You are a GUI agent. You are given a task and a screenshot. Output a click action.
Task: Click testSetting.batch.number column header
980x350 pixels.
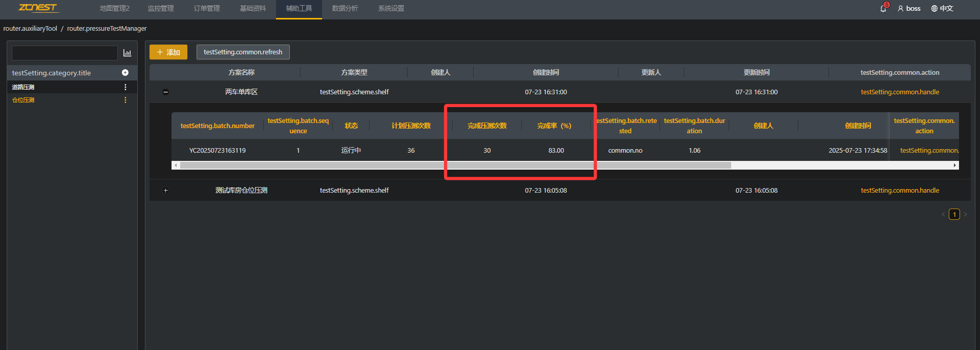(x=218, y=126)
